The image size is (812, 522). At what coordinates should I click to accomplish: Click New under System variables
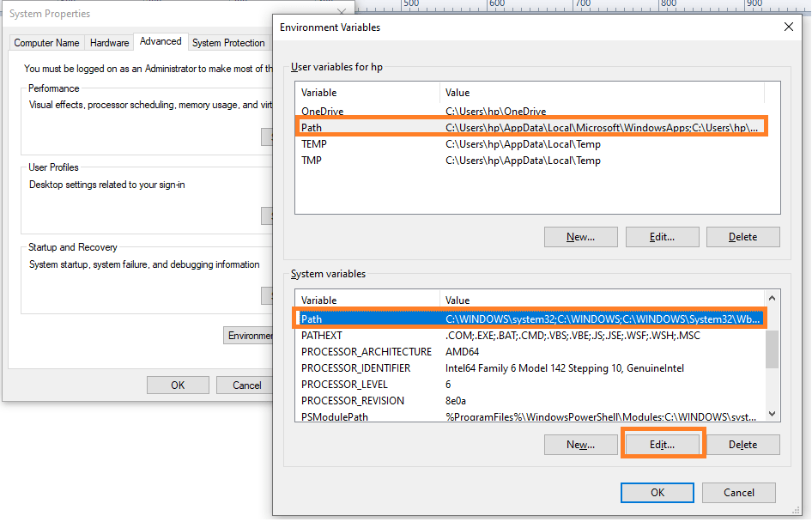pyautogui.click(x=580, y=445)
